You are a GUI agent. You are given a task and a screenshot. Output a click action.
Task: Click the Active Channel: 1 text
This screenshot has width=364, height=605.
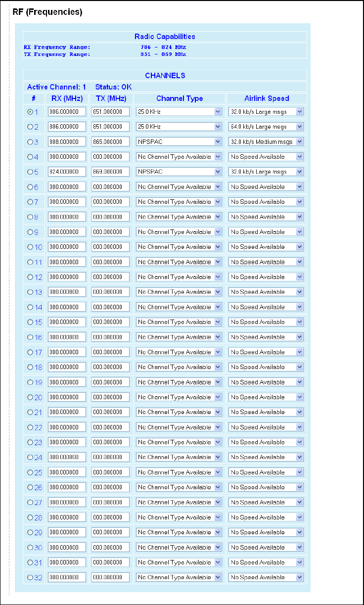pyautogui.click(x=56, y=87)
